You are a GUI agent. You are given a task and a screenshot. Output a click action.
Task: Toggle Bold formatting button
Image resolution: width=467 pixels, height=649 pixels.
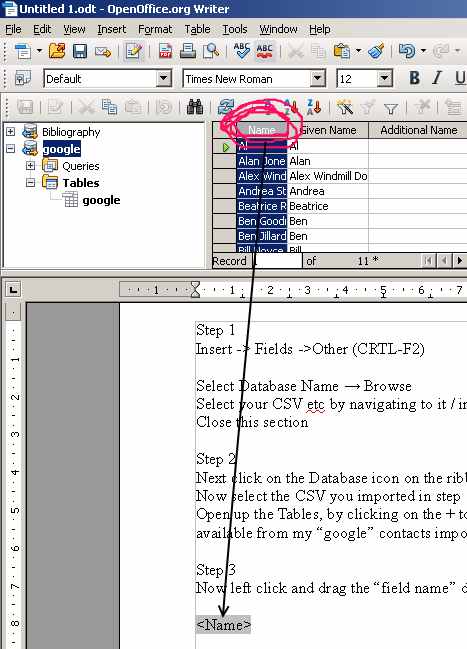coord(414,78)
